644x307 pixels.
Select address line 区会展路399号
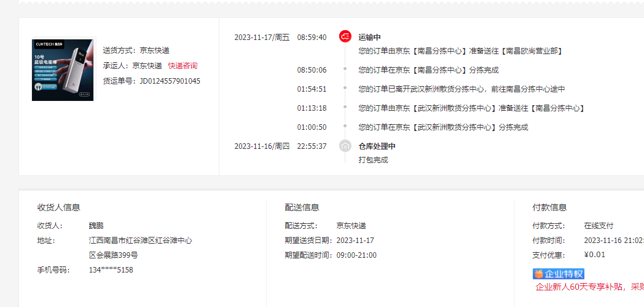pos(114,255)
